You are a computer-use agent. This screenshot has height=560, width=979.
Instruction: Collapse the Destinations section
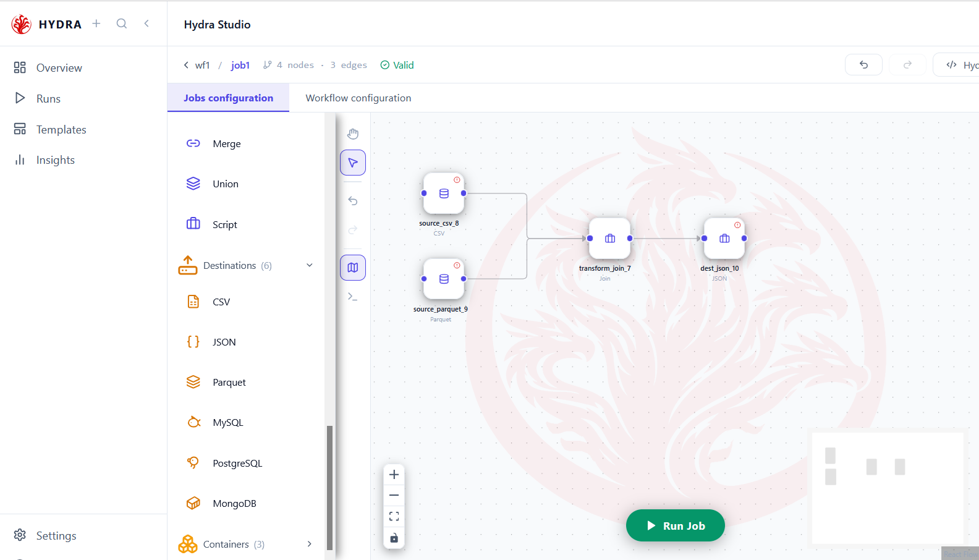tap(247, 265)
